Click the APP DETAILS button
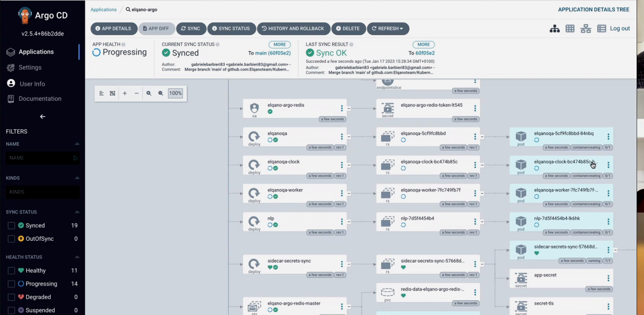 tap(114, 29)
